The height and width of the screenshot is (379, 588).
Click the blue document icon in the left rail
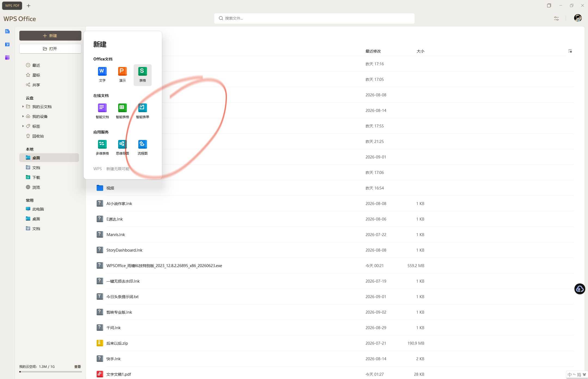click(7, 31)
